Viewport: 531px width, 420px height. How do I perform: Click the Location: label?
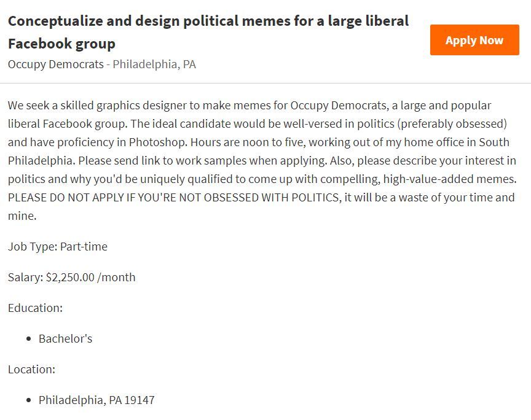pyautogui.click(x=31, y=369)
